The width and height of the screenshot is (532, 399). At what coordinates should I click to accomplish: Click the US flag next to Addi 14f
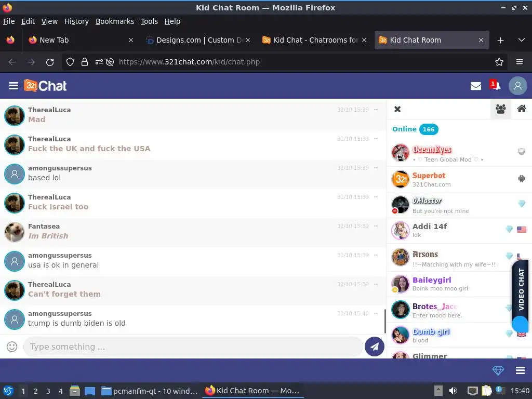(522, 230)
